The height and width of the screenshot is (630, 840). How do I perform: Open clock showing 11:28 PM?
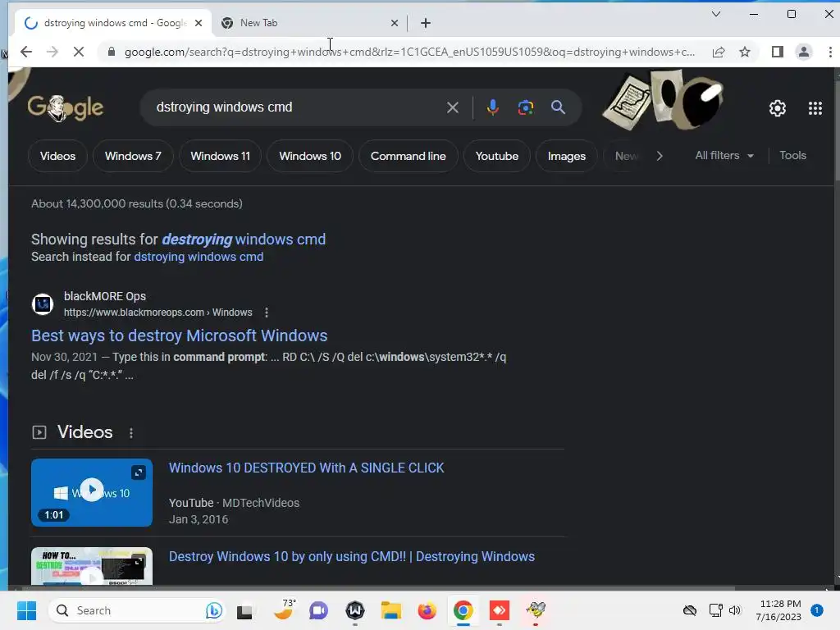pyautogui.click(x=779, y=610)
